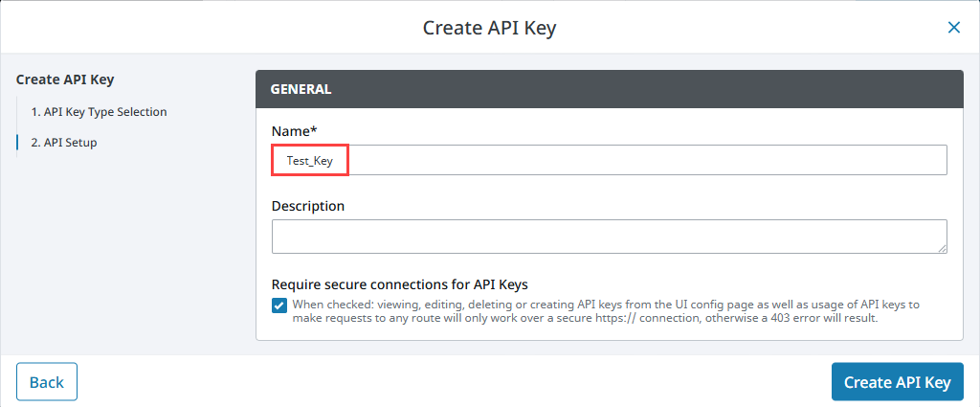980x407 pixels.
Task: Click the help text mentioning 403 error
Action: (x=585, y=319)
